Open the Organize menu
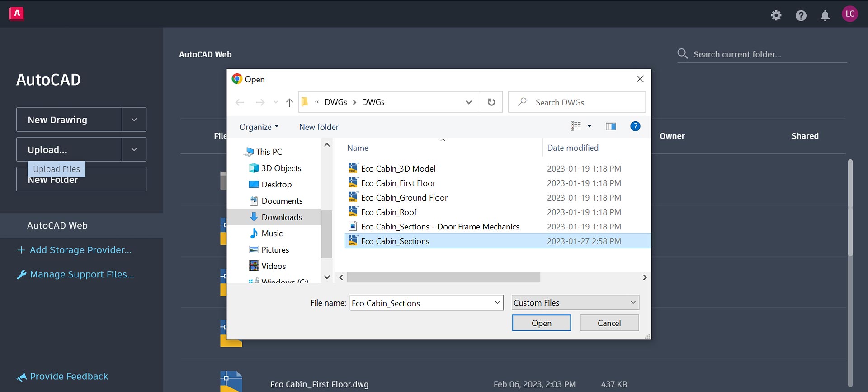868x392 pixels. pos(259,127)
